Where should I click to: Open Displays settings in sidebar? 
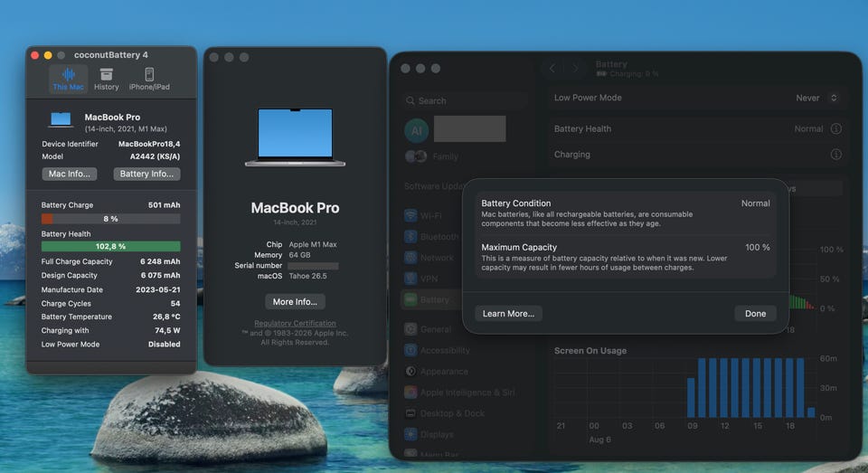429,434
